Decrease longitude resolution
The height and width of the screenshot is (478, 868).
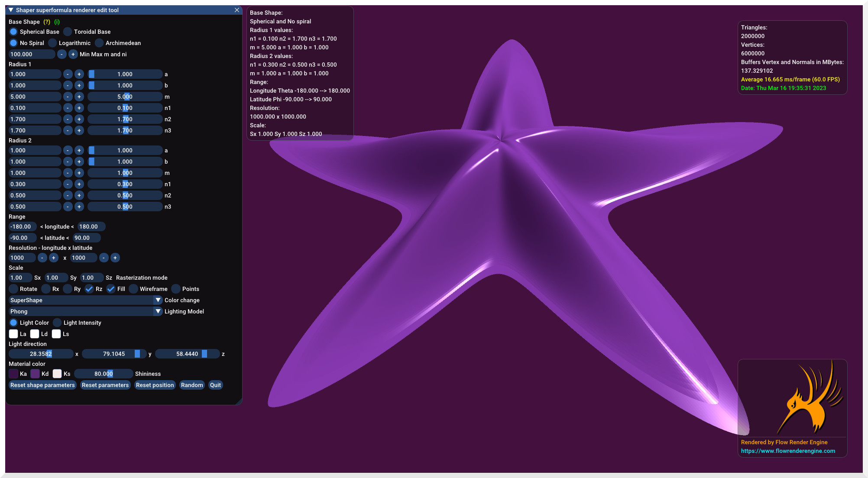pos(42,258)
